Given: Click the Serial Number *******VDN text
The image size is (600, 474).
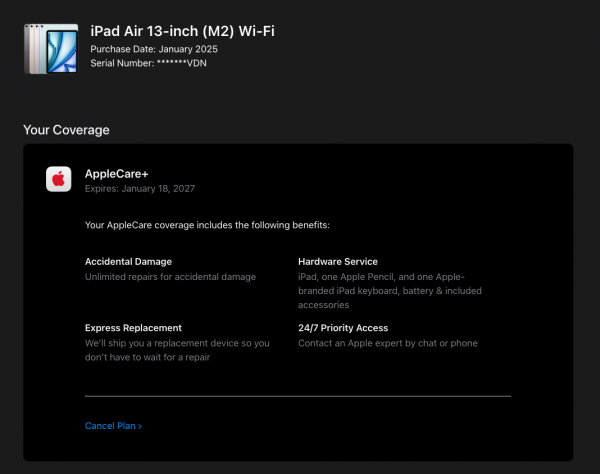Looking at the screenshot, I should (x=148, y=64).
